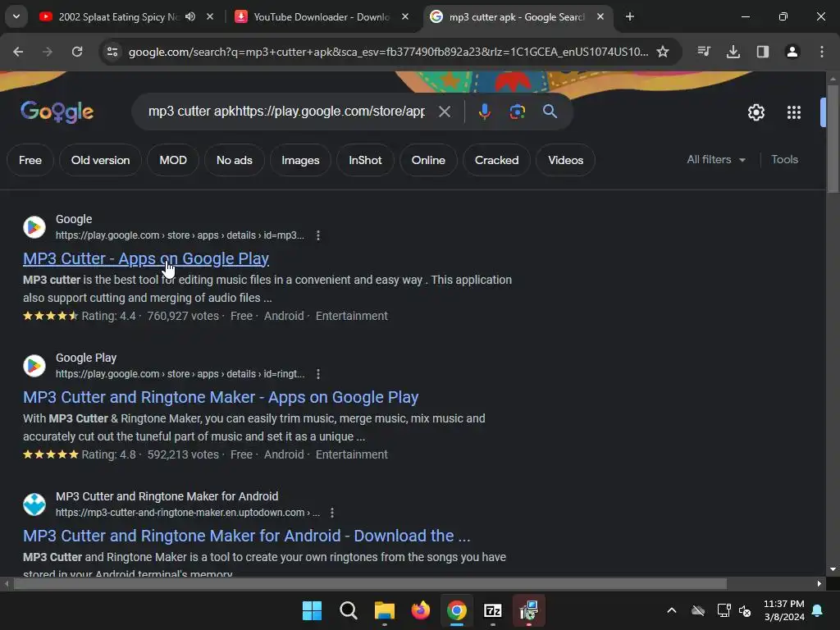Open the tab search dropdown arrow
840x630 pixels.
[x=16, y=16]
